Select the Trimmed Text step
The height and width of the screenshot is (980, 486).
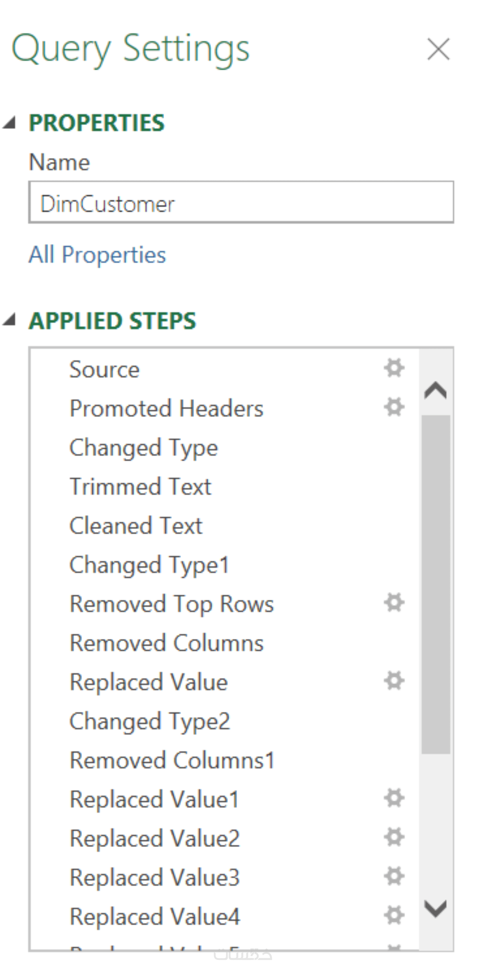tap(140, 487)
